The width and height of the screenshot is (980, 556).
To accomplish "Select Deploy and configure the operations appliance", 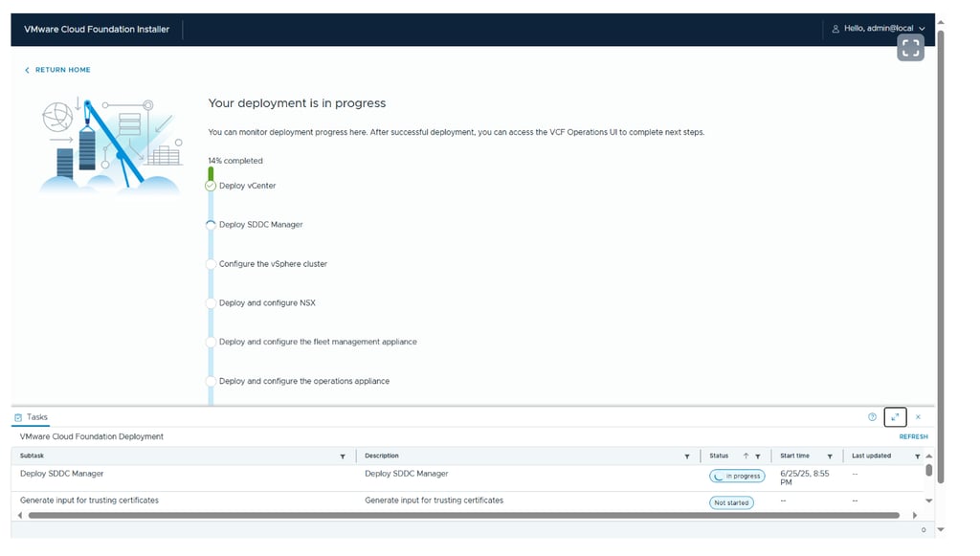I will coord(304,381).
